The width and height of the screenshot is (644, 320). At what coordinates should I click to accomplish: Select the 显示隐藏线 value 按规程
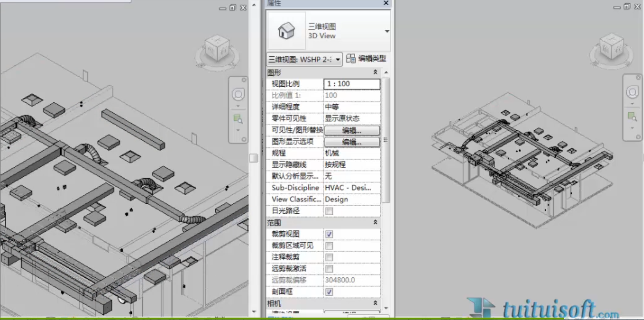352,165
